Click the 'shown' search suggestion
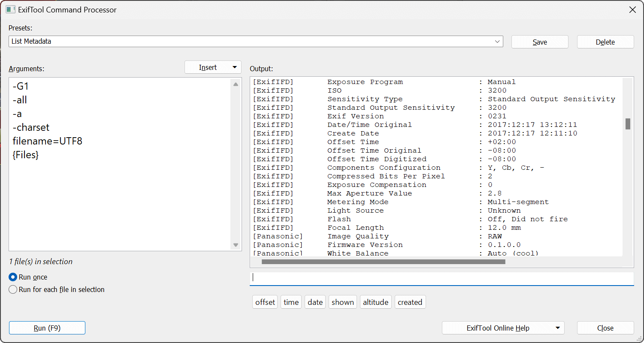Viewport: 644px width, 343px height. (343, 302)
